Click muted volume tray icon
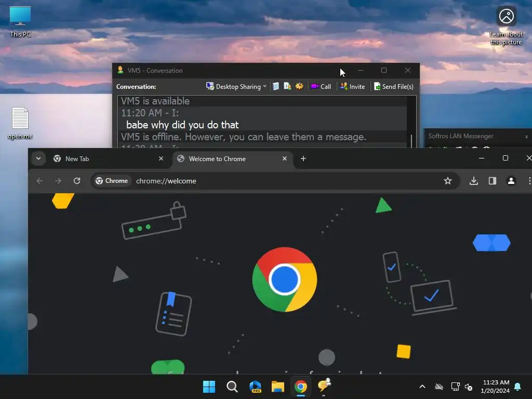 pos(469,387)
